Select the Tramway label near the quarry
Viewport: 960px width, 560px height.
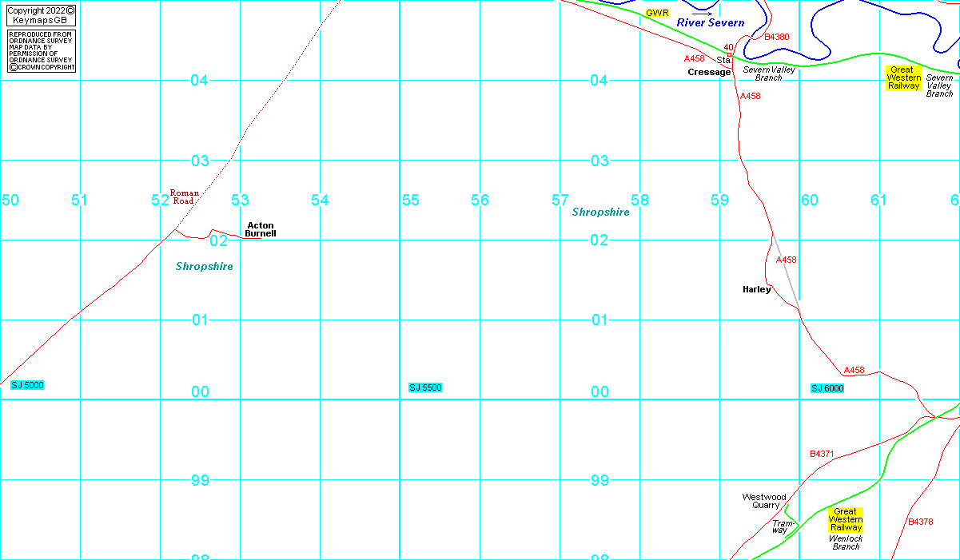tap(780, 526)
